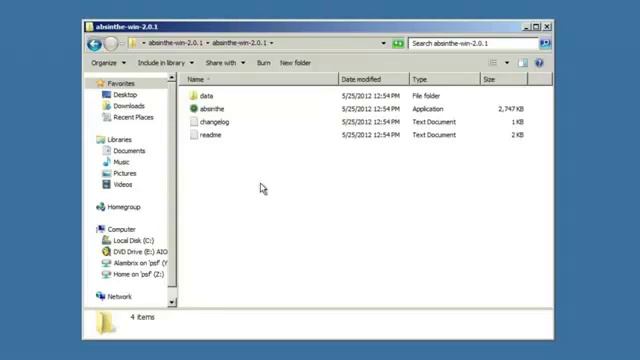The width and height of the screenshot is (640, 360).
Task: Sort by the Size column header
Action: coord(504,79)
